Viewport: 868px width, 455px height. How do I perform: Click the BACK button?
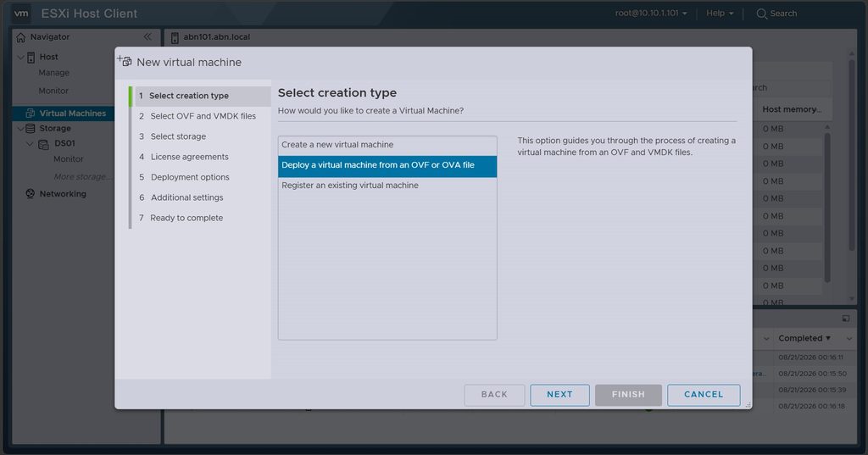[494, 395]
